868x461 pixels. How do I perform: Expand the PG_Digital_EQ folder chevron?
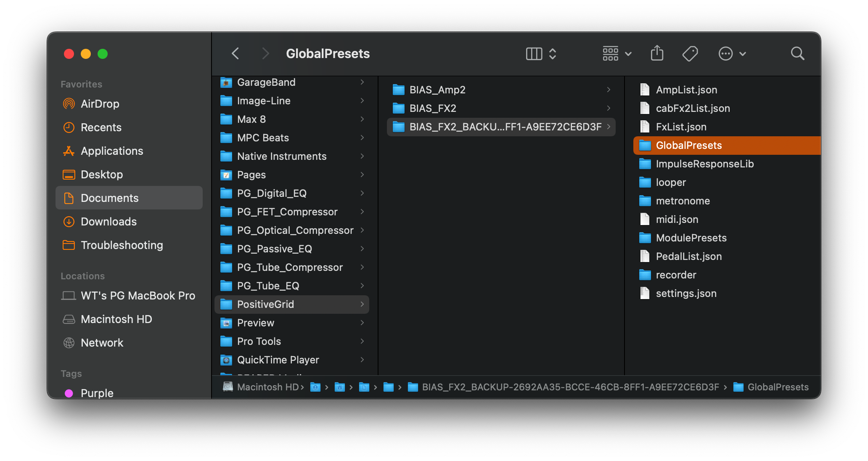(x=362, y=193)
